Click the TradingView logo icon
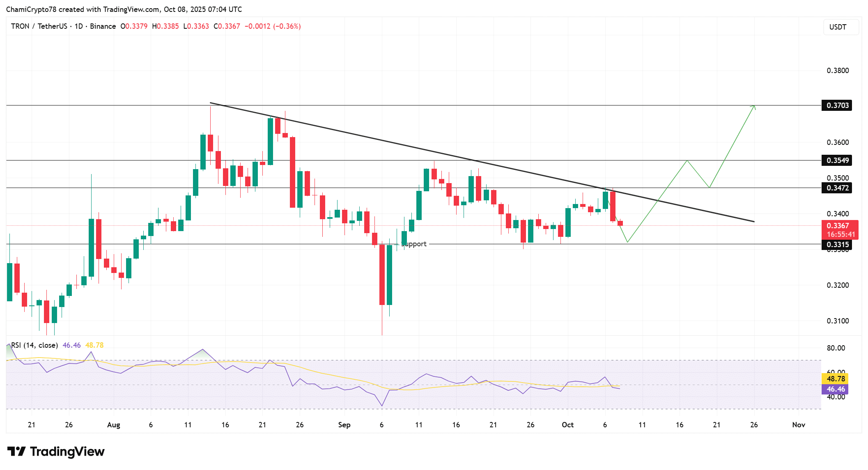The width and height of the screenshot is (868, 470). click(17, 452)
